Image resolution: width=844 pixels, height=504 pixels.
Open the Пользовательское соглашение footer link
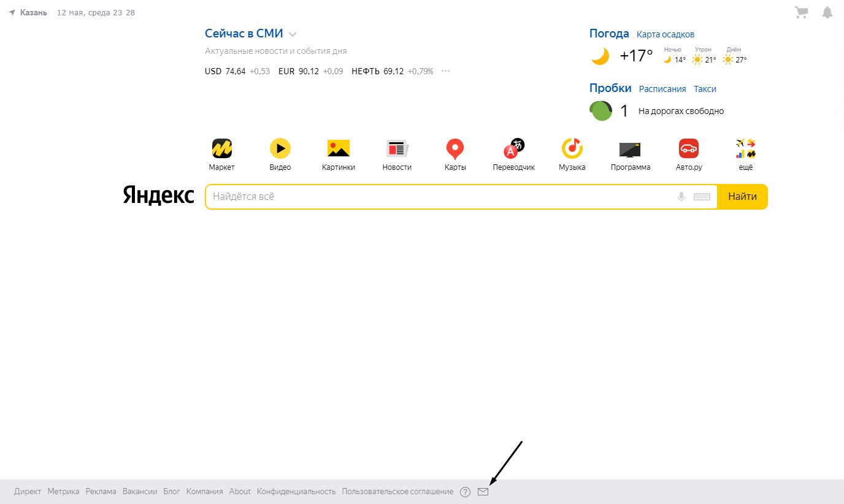(x=398, y=492)
